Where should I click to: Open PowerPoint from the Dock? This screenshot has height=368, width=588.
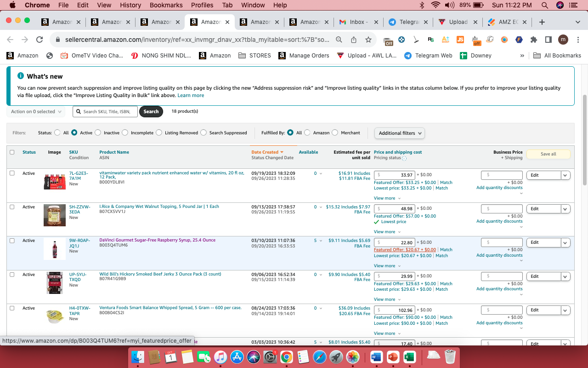393,356
